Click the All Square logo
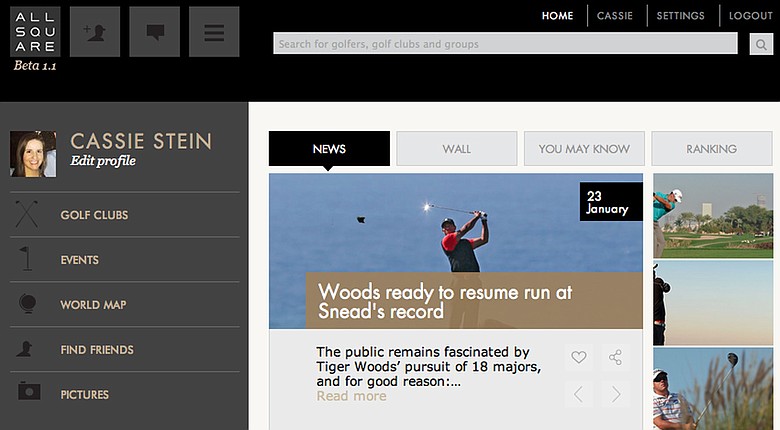Screen dimensions: 780x430 (x=35, y=32)
